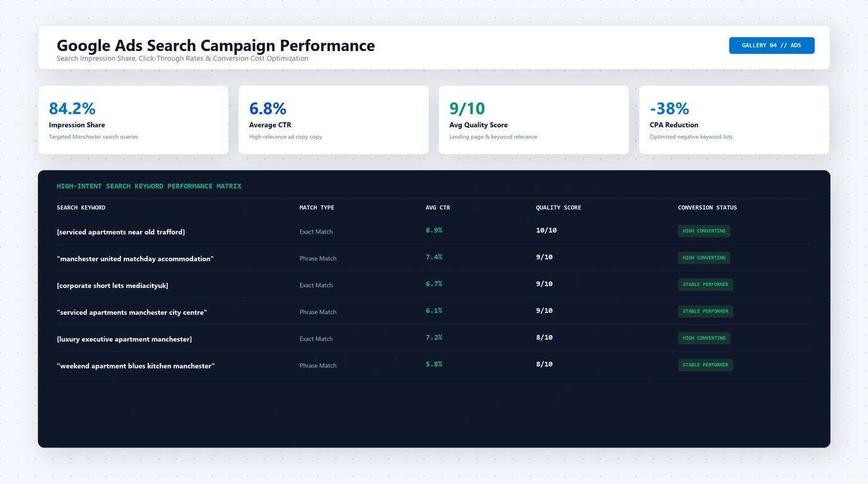The width and height of the screenshot is (868, 484).
Task: Click the QUALITY SCORE column header
Action: pos(559,208)
